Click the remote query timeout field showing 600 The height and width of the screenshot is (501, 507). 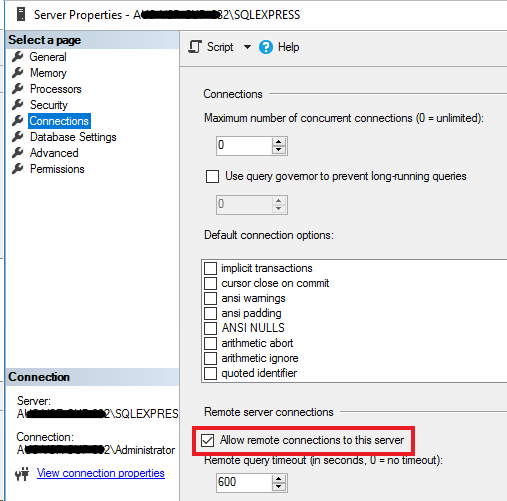click(x=244, y=482)
